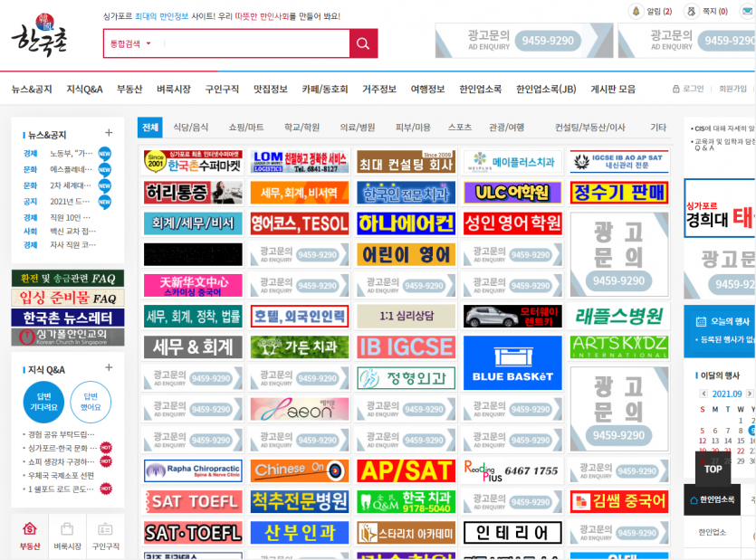Select the 답변 했어요 circle button

pos(91,402)
